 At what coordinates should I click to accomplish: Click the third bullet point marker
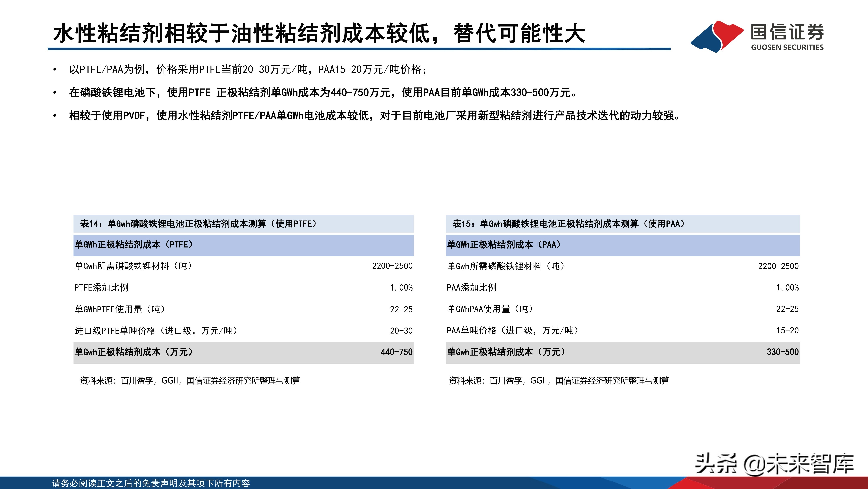point(55,115)
